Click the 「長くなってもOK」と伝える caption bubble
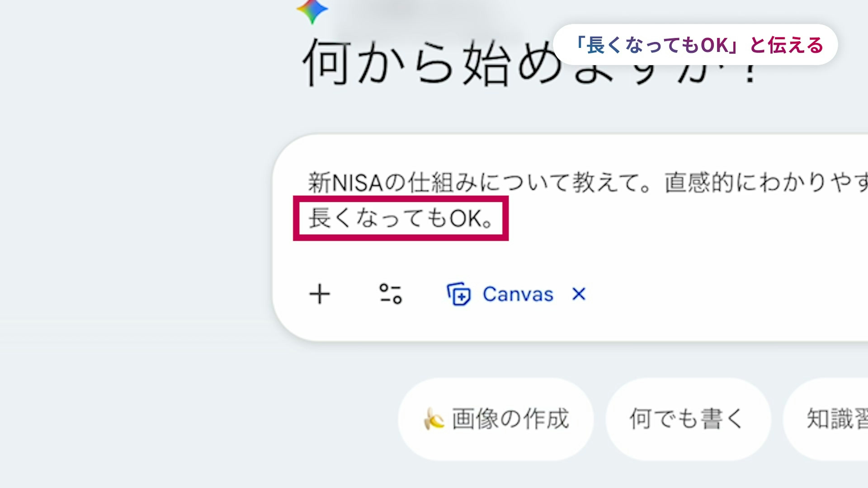The height and width of the screenshot is (488, 868). click(696, 45)
